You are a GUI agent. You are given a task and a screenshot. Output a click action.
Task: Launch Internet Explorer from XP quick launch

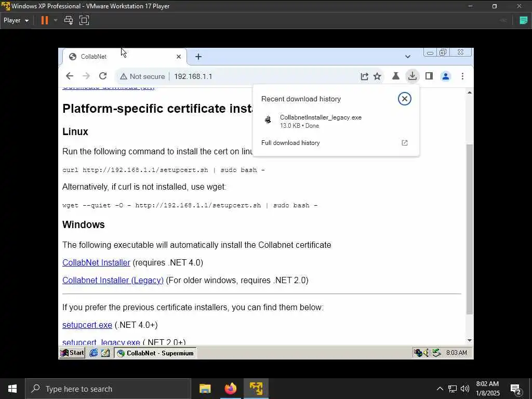[94, 353]
